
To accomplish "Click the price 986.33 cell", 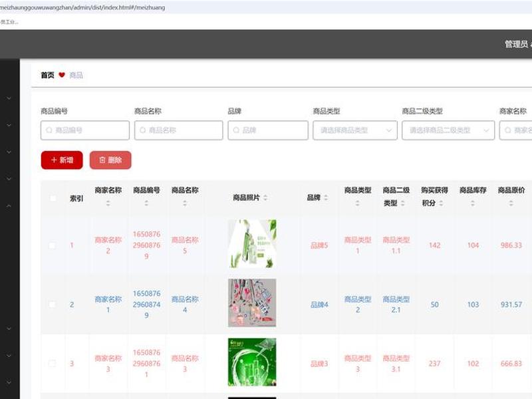I will coord(511,245).
